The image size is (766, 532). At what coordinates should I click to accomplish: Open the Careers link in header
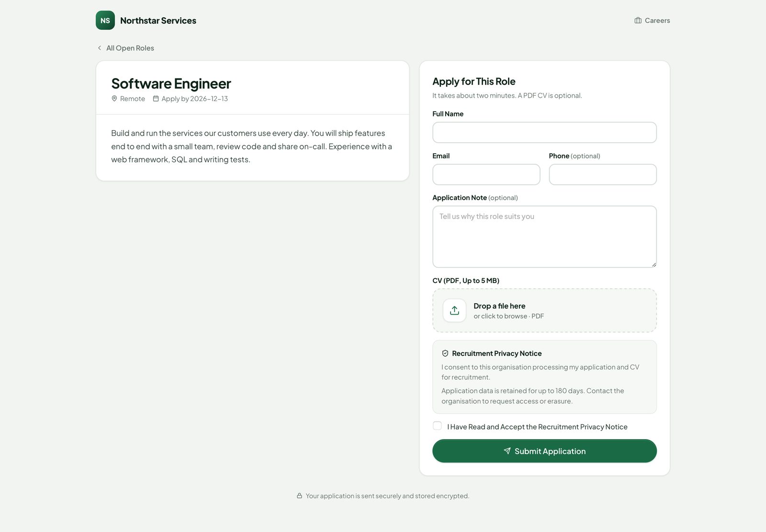(652, 21)
